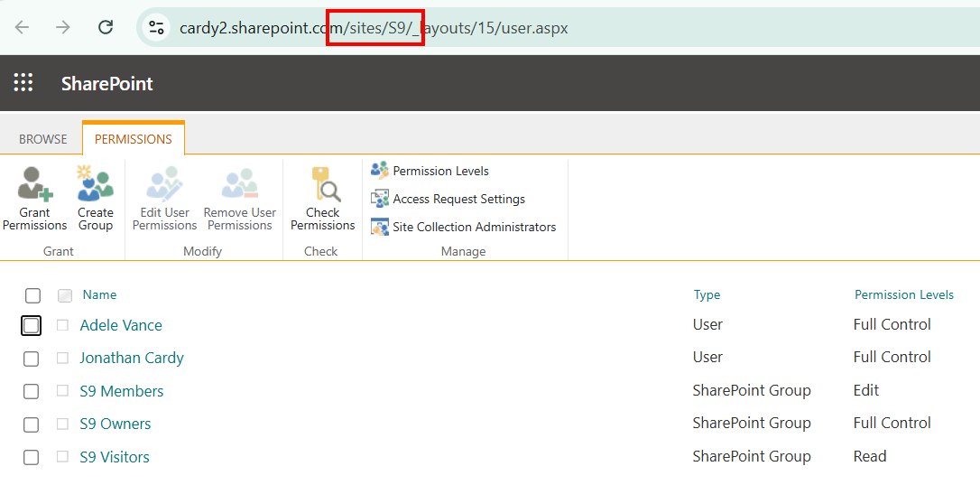Click the small icon beside Adele Vance
The height and width of the screenshot is (485, 980).
pyautogui.click(x=62, y=325)
